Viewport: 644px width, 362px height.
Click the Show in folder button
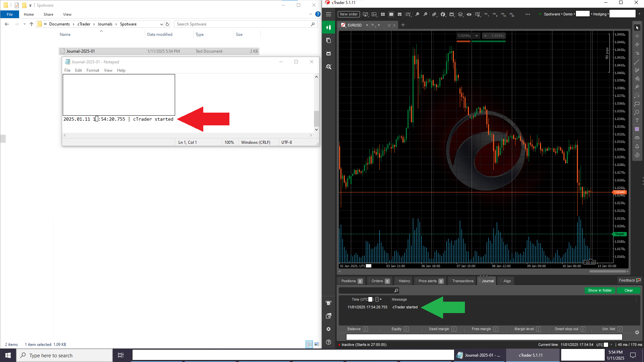(x=600, y=290)
